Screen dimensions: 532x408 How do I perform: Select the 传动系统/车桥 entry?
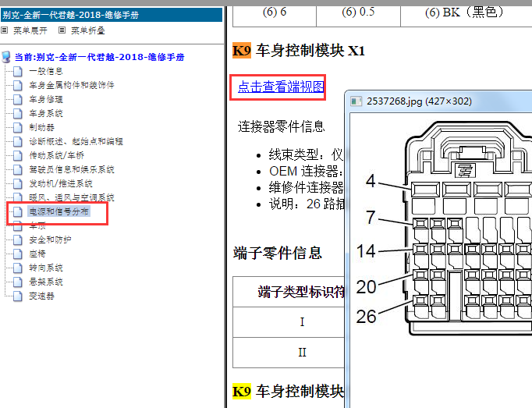[x=57, y=155]
